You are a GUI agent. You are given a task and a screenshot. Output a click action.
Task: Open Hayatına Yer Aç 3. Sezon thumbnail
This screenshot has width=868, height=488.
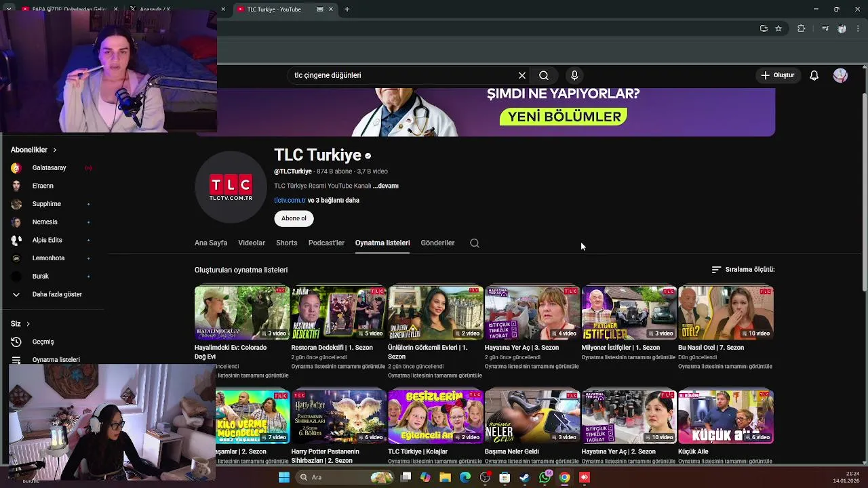[x=532, y=312]
